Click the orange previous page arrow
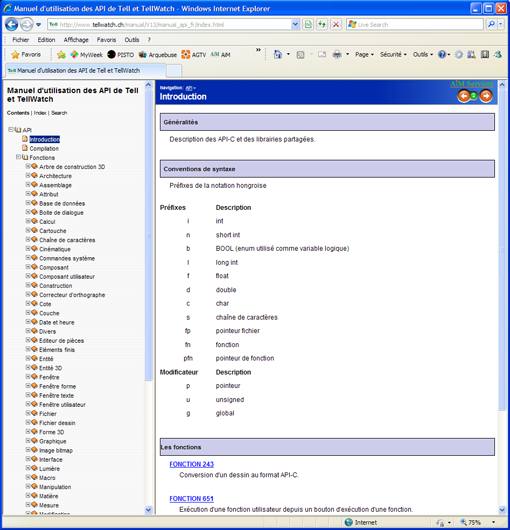Screen dimensions: 510x530 tap(464, 96)
